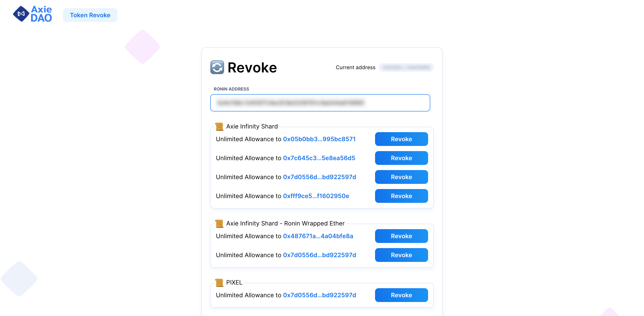Click the blurred current address badge

click(406, 67)
